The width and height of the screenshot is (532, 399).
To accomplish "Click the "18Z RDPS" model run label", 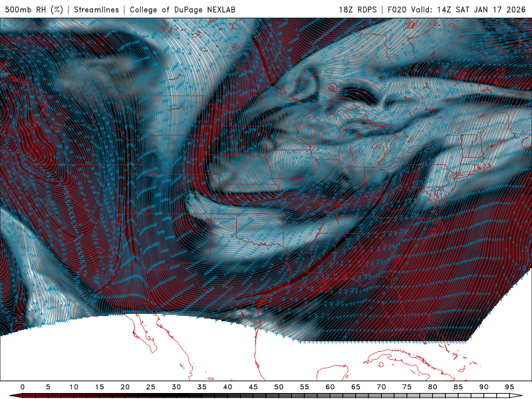I will [x=358, y=9].
